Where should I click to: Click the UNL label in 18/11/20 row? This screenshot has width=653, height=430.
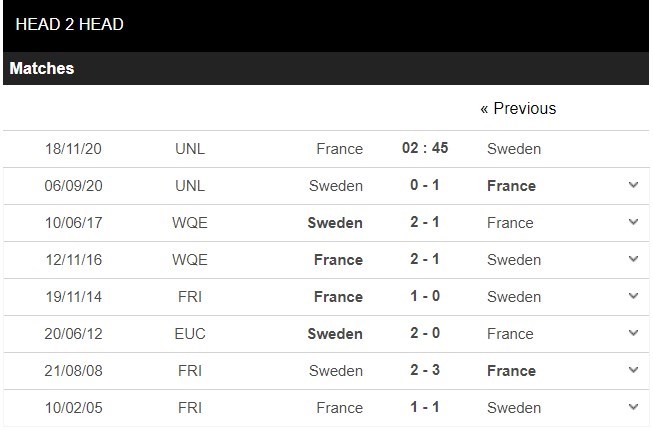[190, 149]
